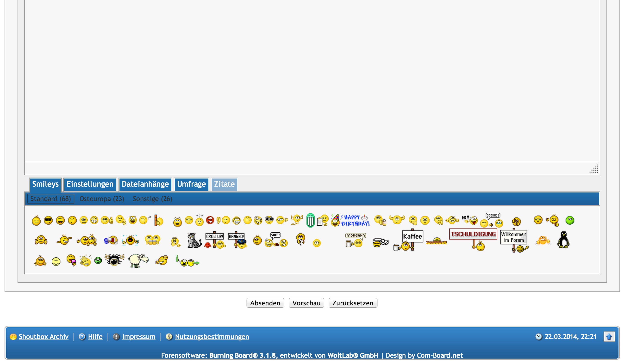The height and width of the screenshot is (364, 631).
Task: Insert the SHIT? speech bubble smiley
Action: (276, 240)
